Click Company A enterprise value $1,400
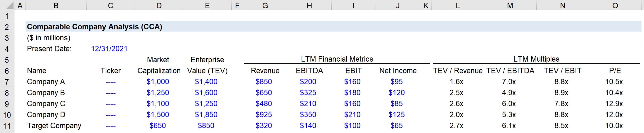This screenshot has height=133, width=644. (206, 82)
